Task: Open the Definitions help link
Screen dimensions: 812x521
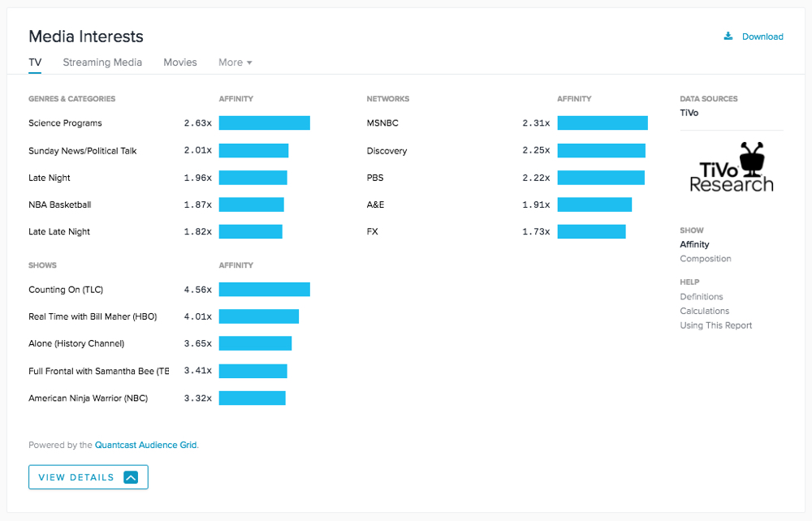Action: [x=702, y=296]
